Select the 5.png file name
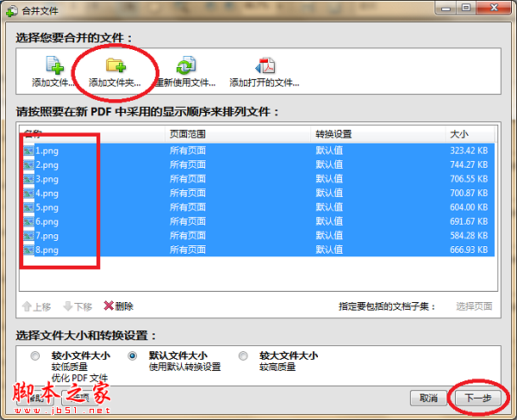517x420 pixels. (47, 207)
